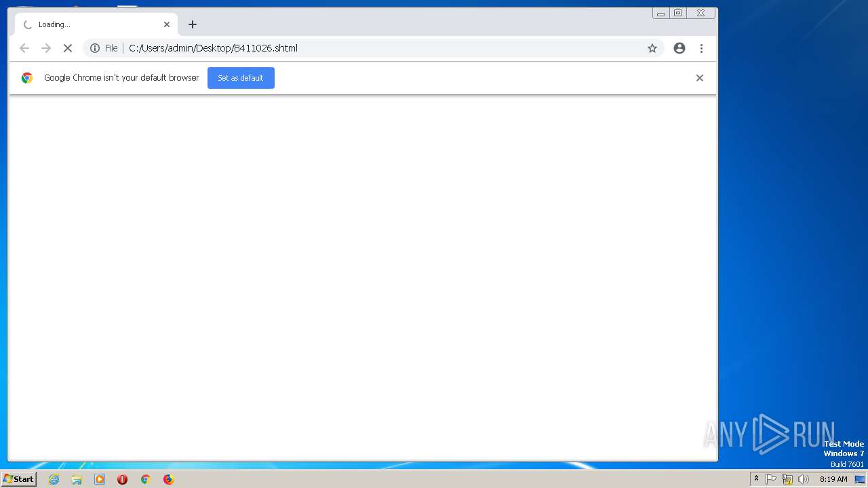868x488 pixels.
Task: Open Windows Explorer from the taskbar
Action: 77,479
